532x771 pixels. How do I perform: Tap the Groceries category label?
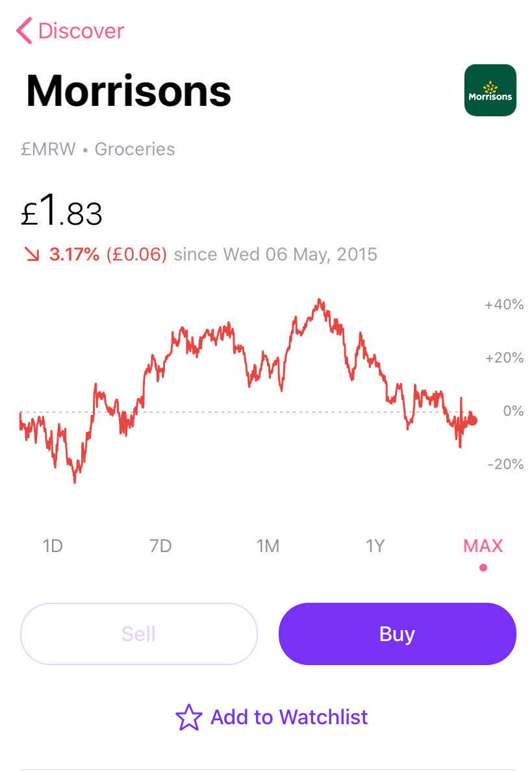coord(134,149)
